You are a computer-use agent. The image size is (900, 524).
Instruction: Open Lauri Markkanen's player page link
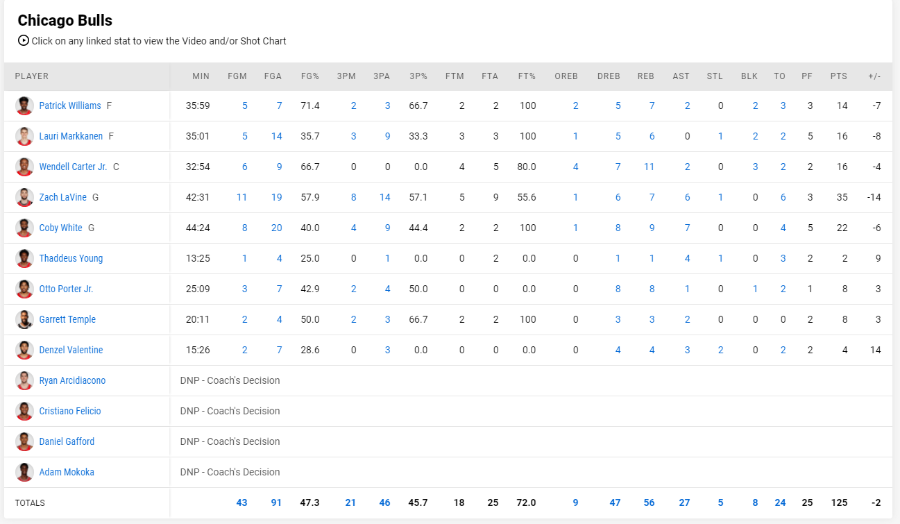(71, 136)
